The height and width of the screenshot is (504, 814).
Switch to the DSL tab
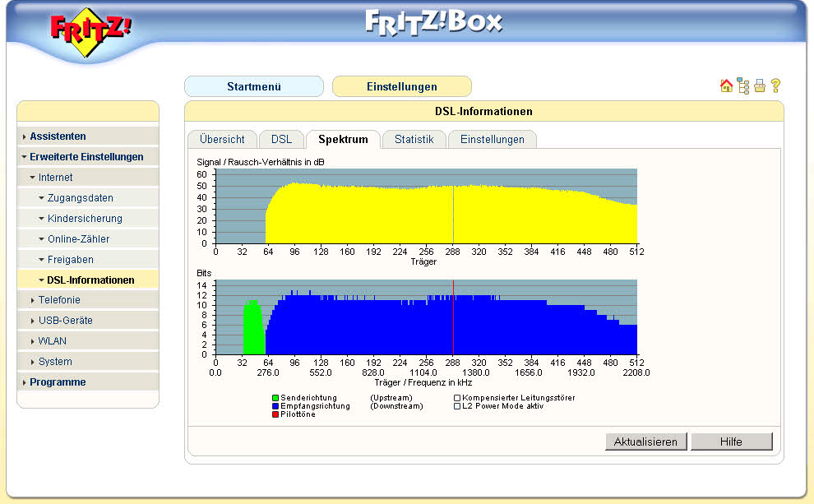pos(281,139)
